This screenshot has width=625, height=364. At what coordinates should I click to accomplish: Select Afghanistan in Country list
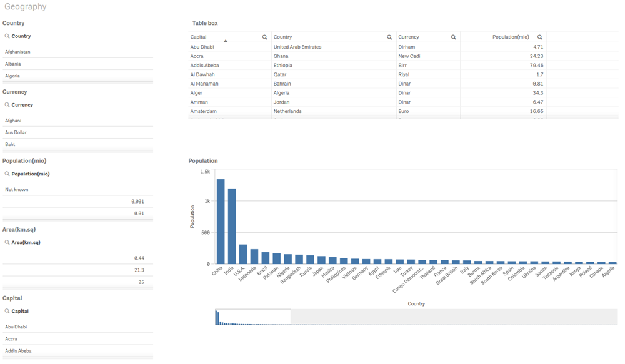pyautogui.click(x=17, y=52)
